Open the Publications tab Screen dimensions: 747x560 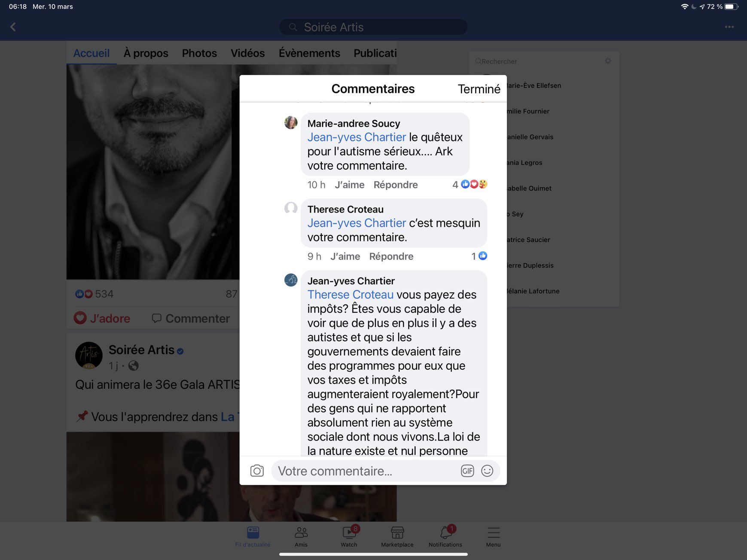(375, 53)
